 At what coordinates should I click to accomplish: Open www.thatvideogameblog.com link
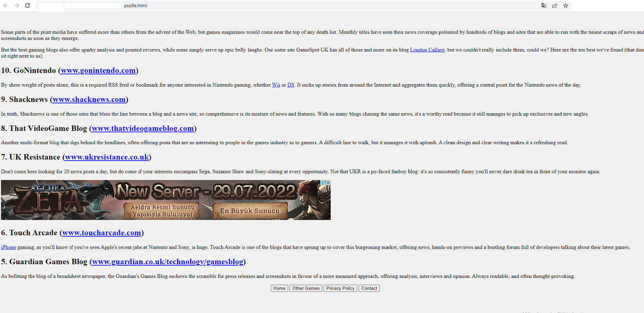coord(143,129)
